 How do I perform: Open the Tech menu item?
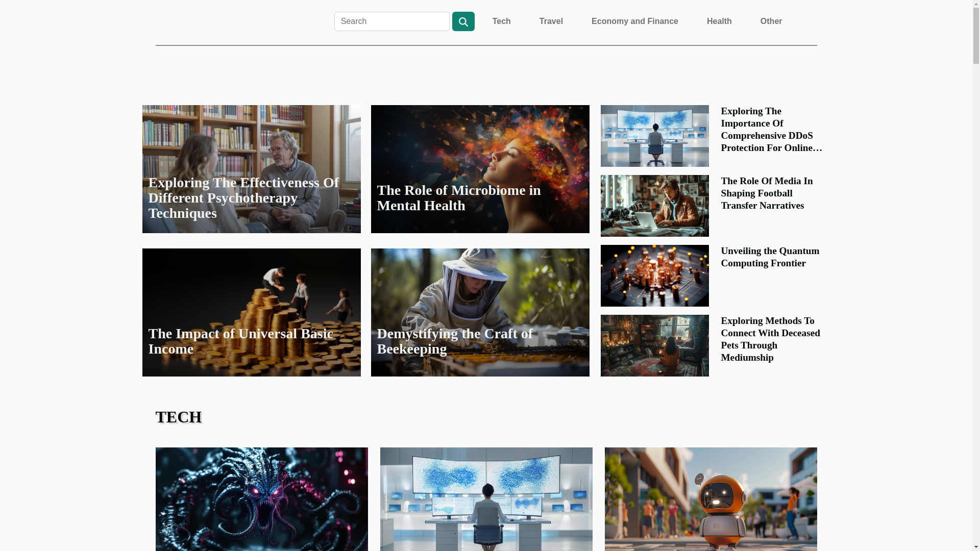(501, 21)
